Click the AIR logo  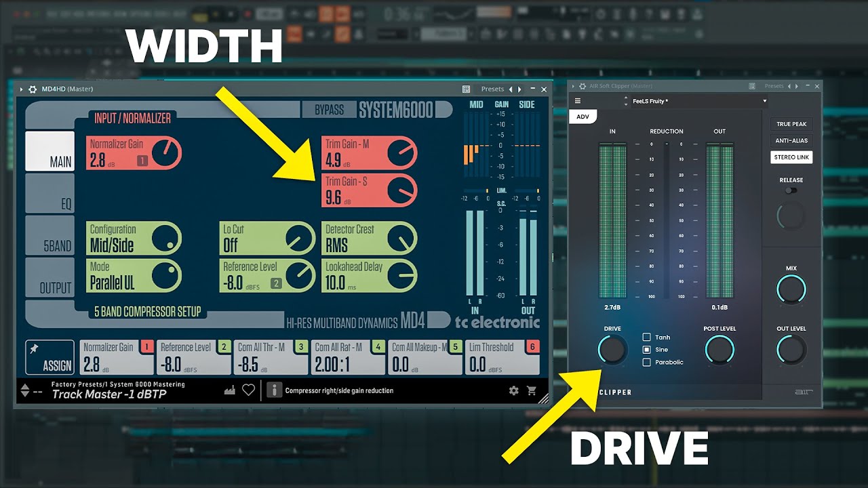pyautogui.click(x=804, y=392)
